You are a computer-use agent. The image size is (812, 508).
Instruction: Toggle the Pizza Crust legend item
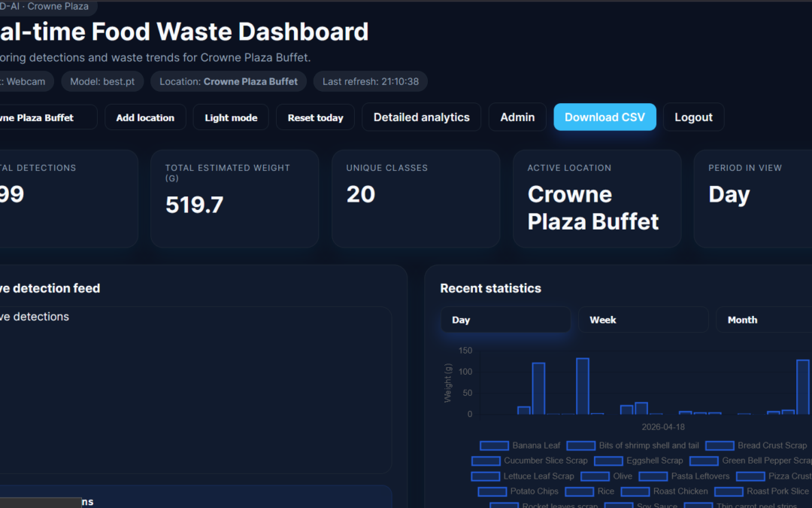pos(774,476)
